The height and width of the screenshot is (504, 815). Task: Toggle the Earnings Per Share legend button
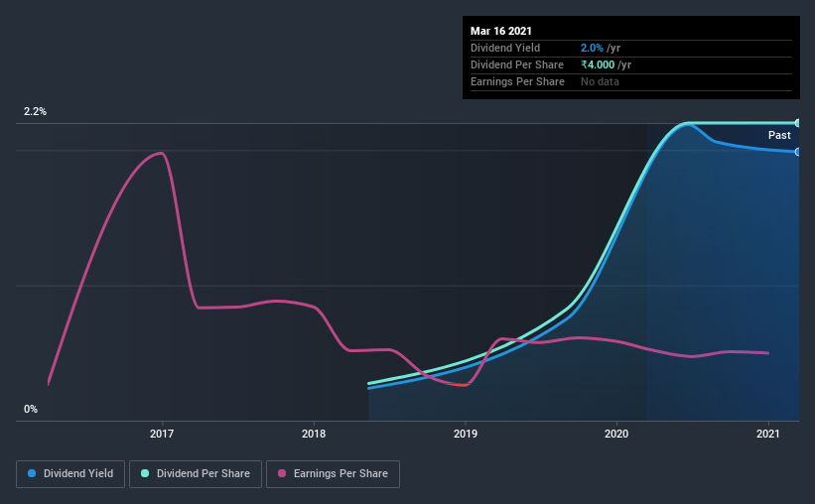pos(333,474)
